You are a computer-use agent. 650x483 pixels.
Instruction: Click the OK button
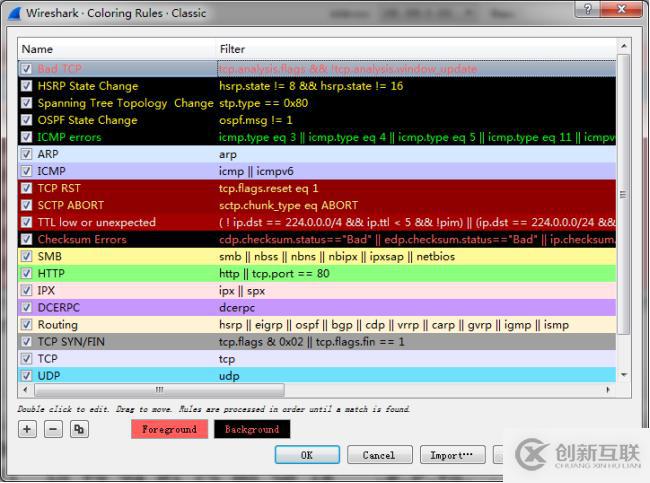click(x=307, y=455)
